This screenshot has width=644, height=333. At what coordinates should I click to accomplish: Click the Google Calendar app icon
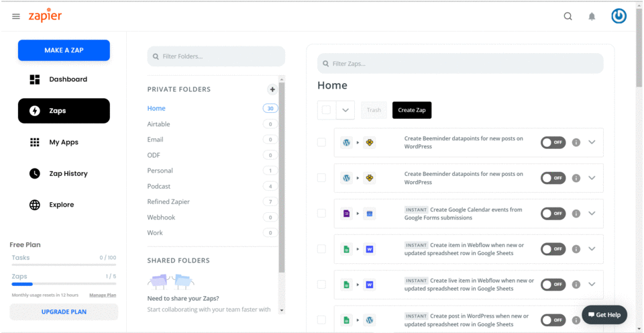click(369, 213)
